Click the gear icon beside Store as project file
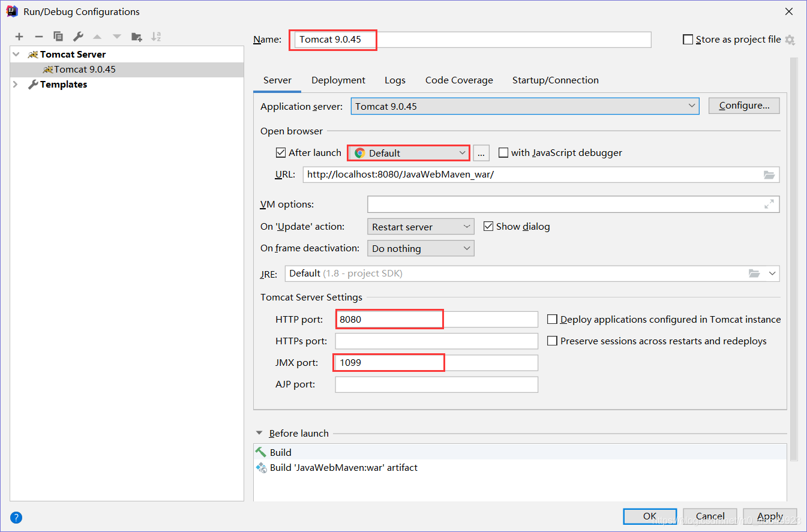The height and width of the screenshot is (532, 807). coord(790,40)
